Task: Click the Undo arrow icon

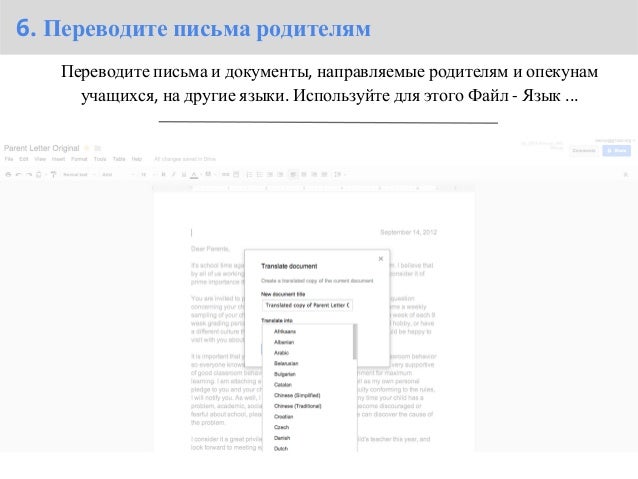Action: click(x=18, y=175)
